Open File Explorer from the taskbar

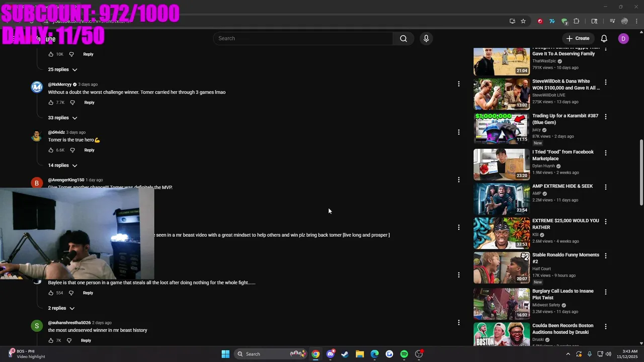click(360, 354)
